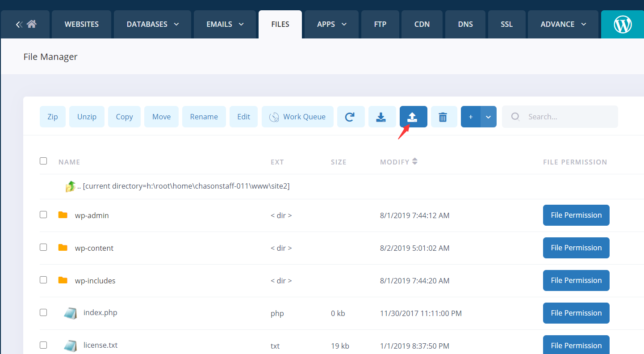Click the upload files icon
Screen dimensions: 644x354
413,117
